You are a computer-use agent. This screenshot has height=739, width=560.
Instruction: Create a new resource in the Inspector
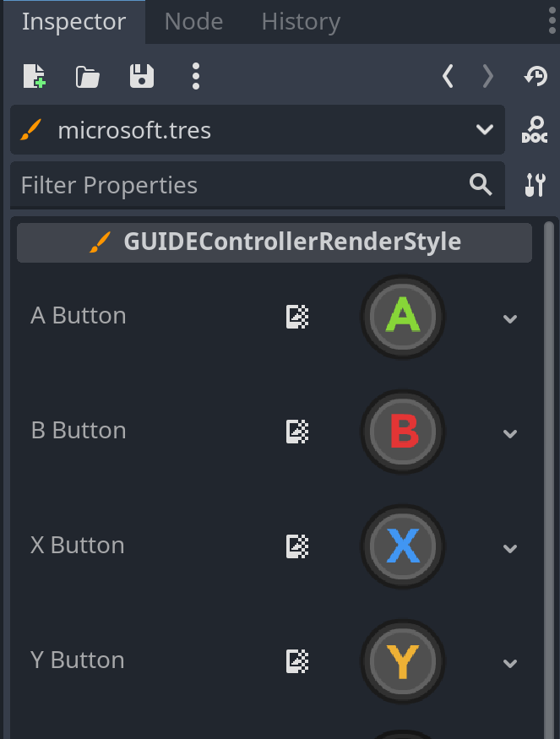(35, 76)
